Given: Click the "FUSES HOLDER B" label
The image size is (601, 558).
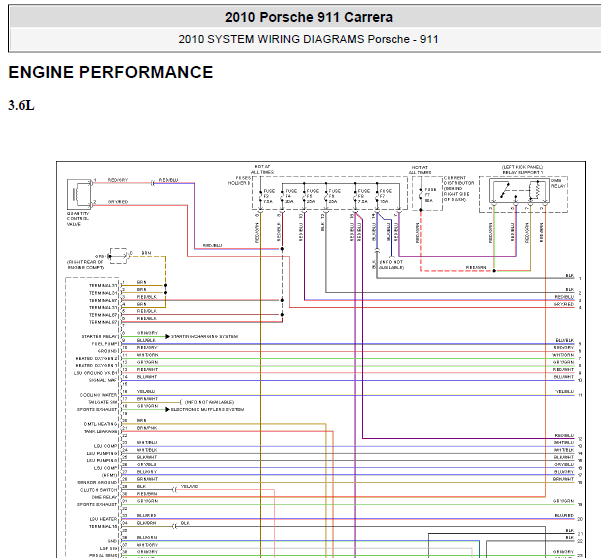Looking at the screenshot, I should pos(239,181).
